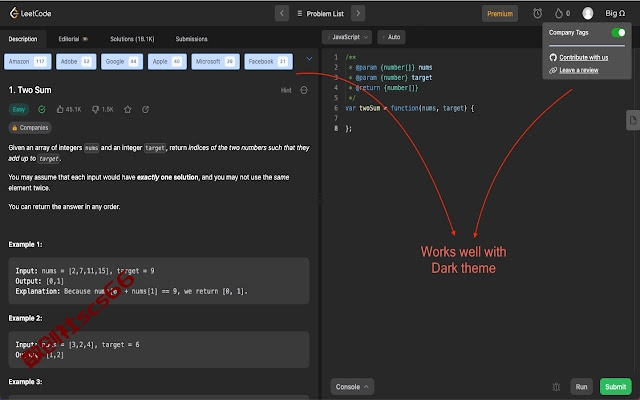Click the list icon beside Problem List
Screen dimensions: 640x400
click(300, 13)
